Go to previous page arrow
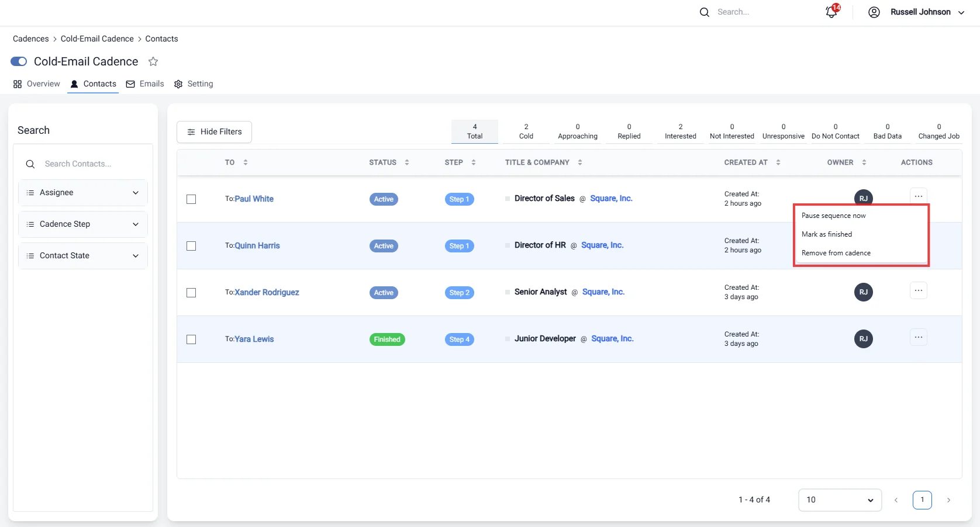This screenshot has width=980, height=527. 896,500
